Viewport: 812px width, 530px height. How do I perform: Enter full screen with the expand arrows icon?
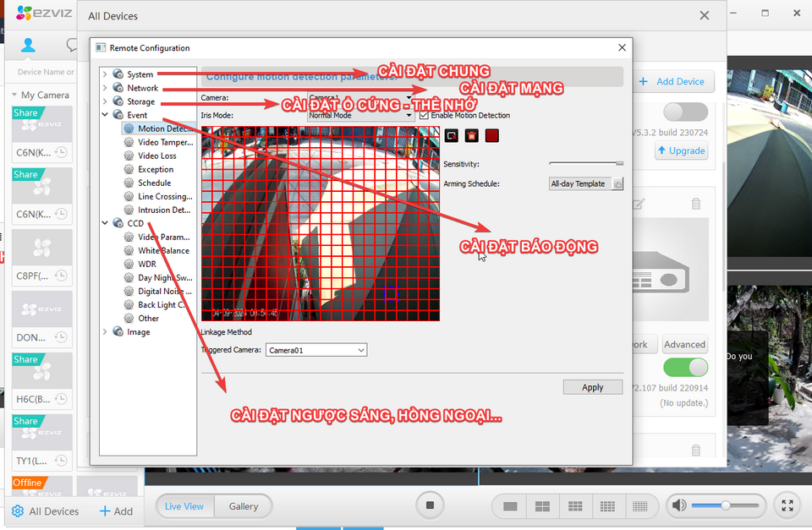point(787,505)
